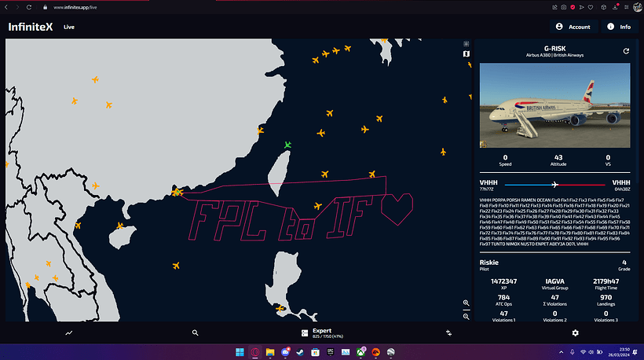
Task: Click the 1472347 XP value
Action: (504, 281)
